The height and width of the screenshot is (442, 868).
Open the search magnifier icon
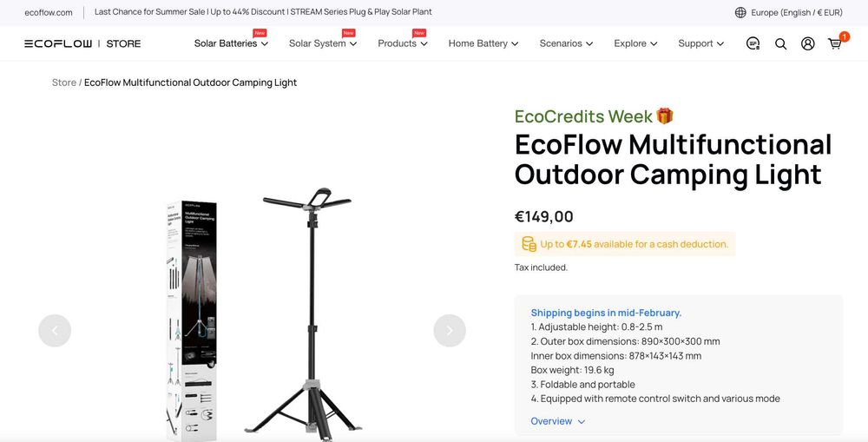(x=780, y=43)
